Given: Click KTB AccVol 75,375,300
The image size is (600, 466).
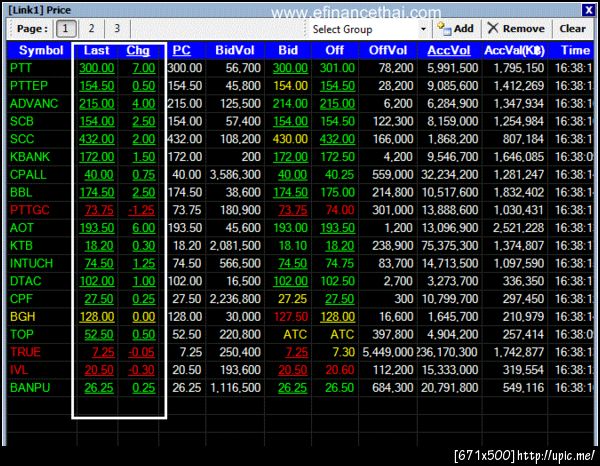Looking at the screenshot, I should tap(449, 246).
